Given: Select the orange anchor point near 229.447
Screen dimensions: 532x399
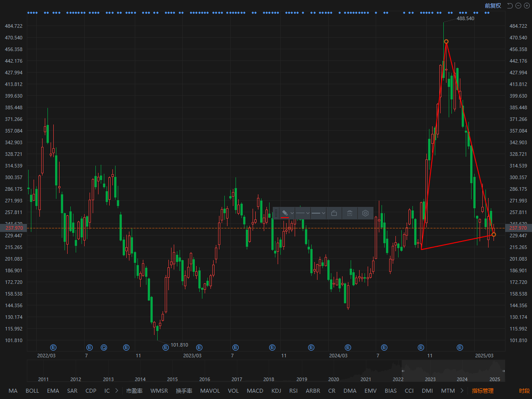Looking at the screenshot, I should point(493,235).
